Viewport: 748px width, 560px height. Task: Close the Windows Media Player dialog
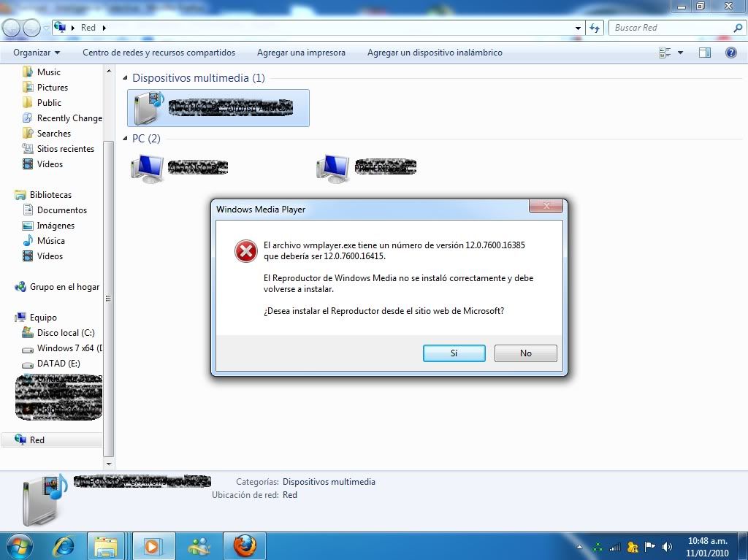coord(546,206)
